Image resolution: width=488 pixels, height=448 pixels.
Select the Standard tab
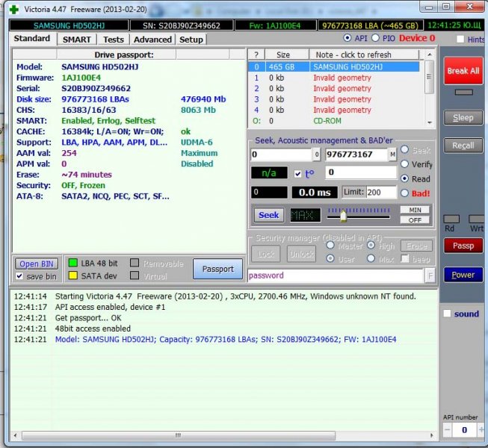[x=32, y=39]
